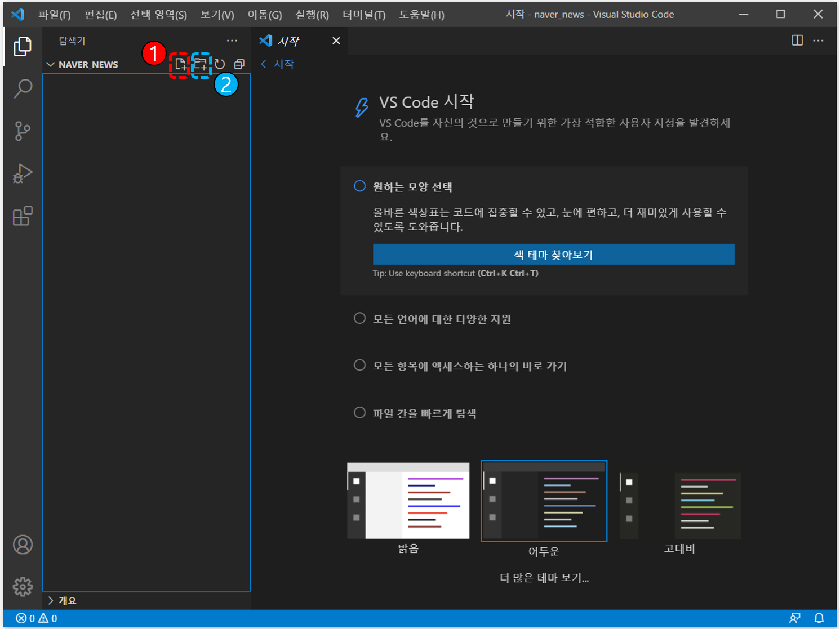The width and height of the screenshot is (840, 629).
Task: Open notifications bell in status bar
Action: coord(819,618)
